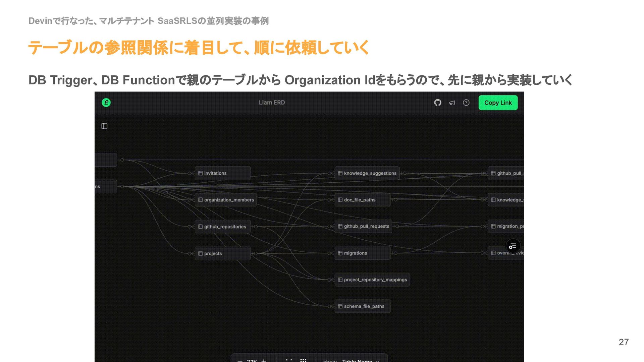The image size is (644, 362).
Task: Click the table icon on organization_members node
Action: coord(200,200)
